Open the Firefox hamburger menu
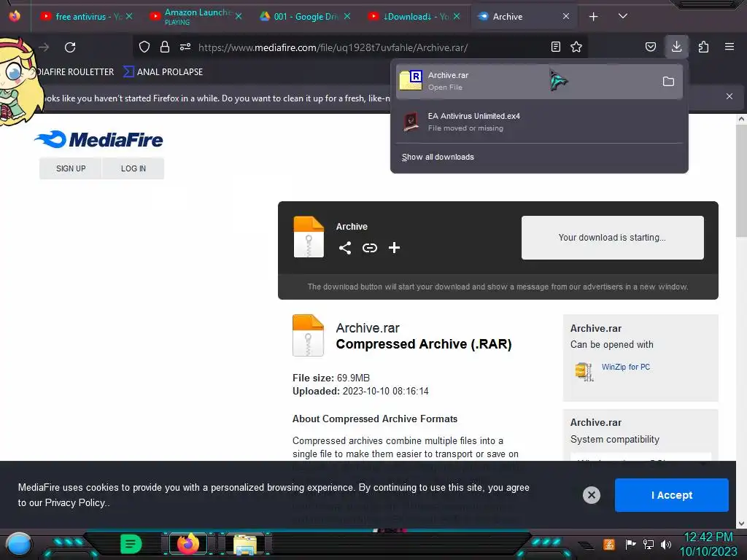 tap(729, 47)
